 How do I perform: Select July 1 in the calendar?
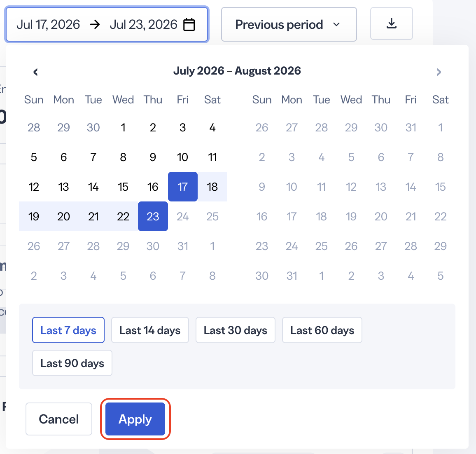[123, 127]
